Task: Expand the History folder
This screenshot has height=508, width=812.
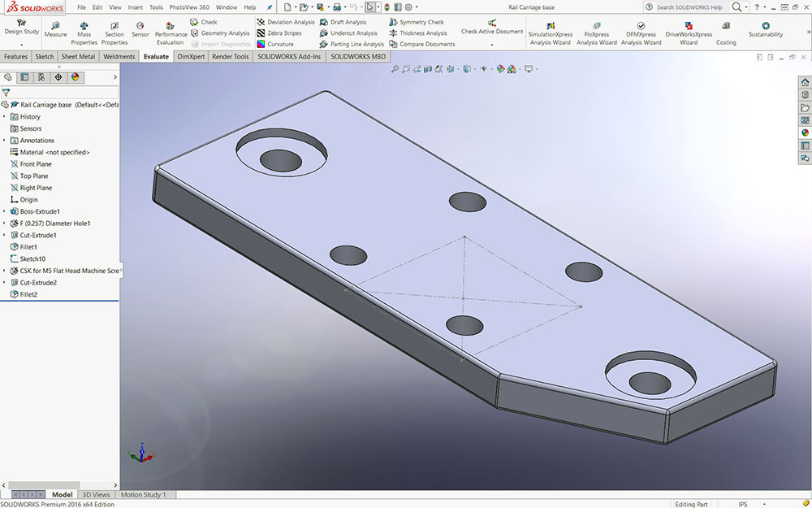Action: [4, 117]
